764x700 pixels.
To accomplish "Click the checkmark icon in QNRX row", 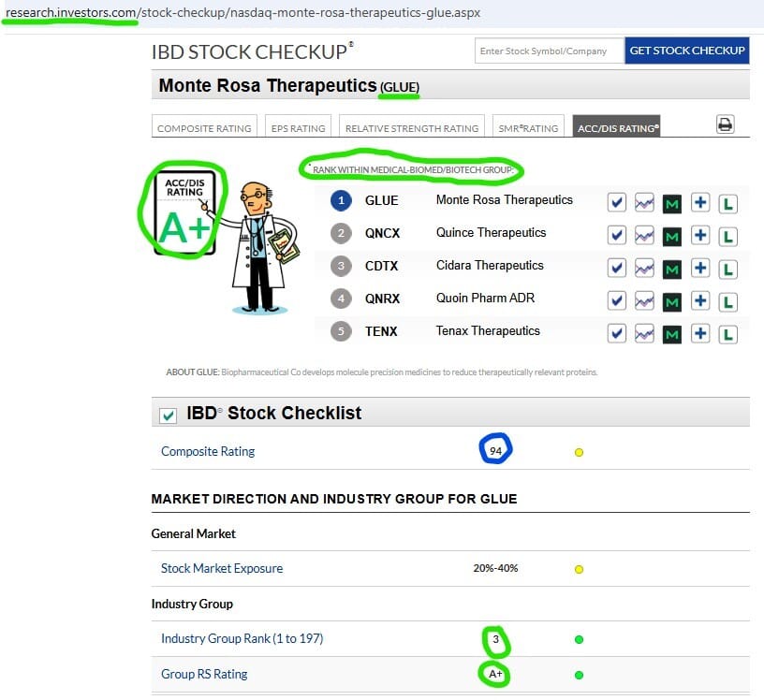I will (616, 300).
